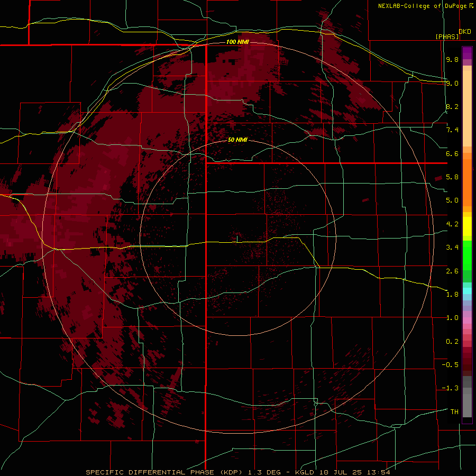
Task: Click the NEXLAB-College of DuPage title text
Action: pos(422,6)
